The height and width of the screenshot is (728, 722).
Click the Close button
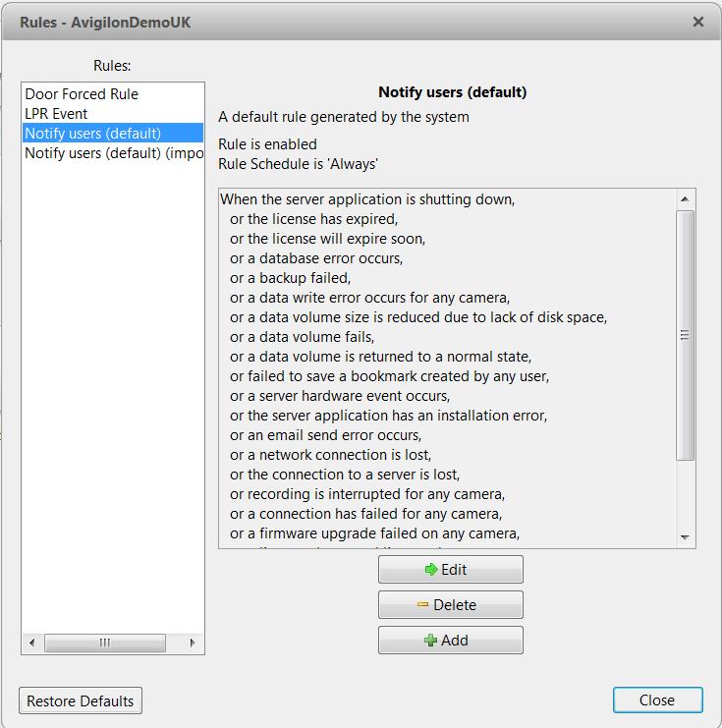pos(657,700)
